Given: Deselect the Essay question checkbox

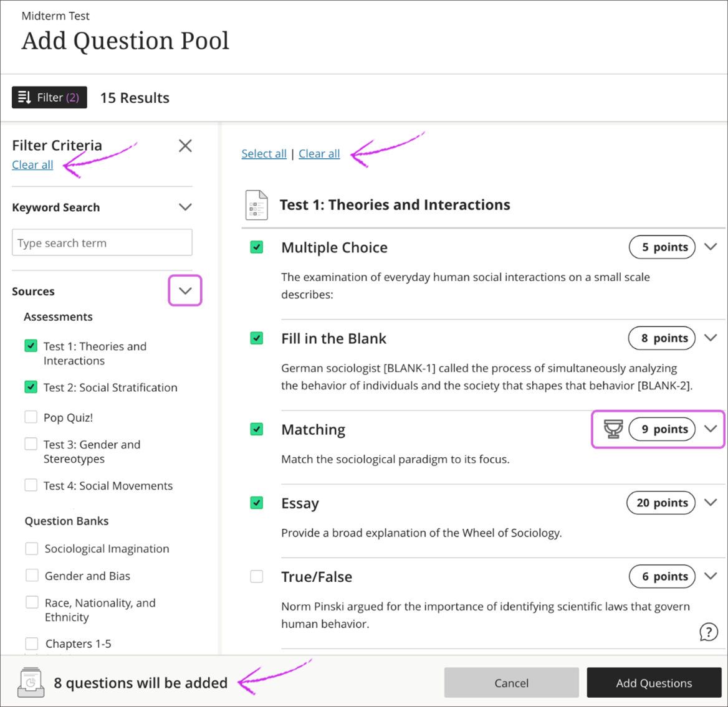Looking at the screenshot, I should coord(256,503).
